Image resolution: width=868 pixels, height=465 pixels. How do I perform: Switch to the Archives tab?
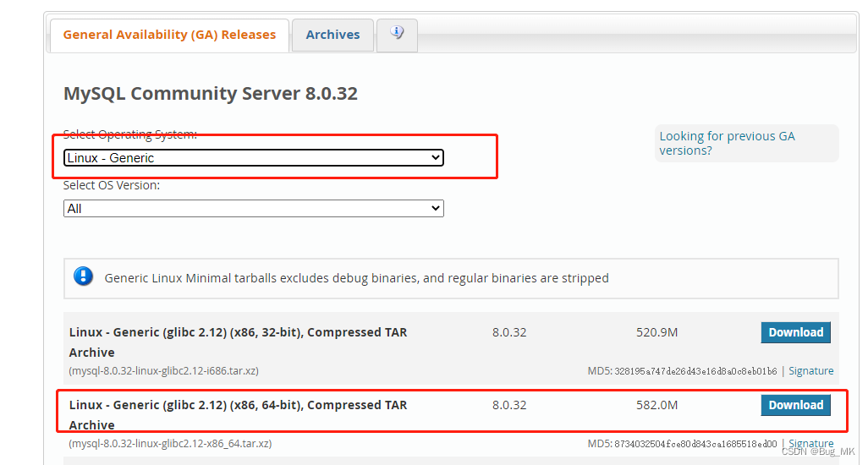332,35
